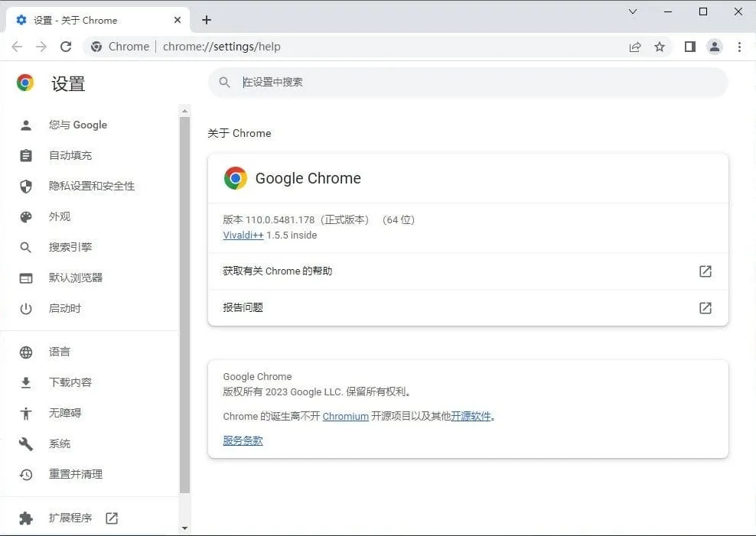Click the 服务条款 link
Image resolution: width=756 pixels, height=536 pixels.
click(x=243, y=440)
